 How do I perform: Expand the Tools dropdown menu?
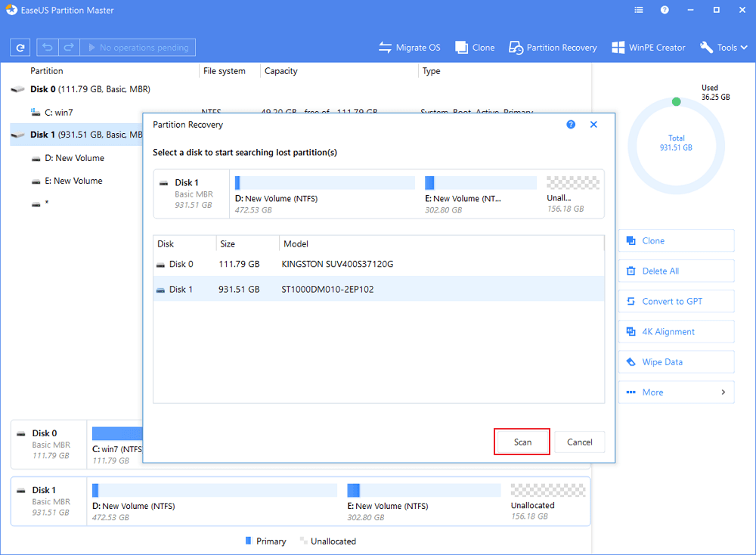[723, 48]
